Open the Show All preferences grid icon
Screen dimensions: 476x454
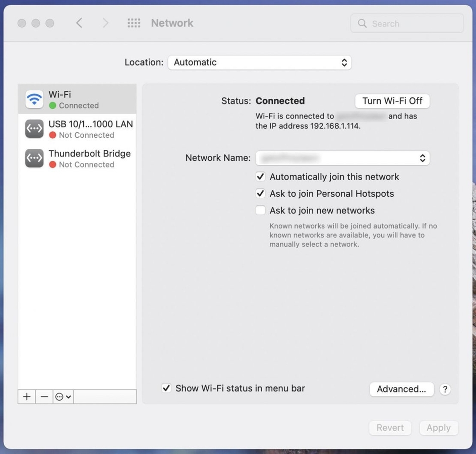[133, 22]
